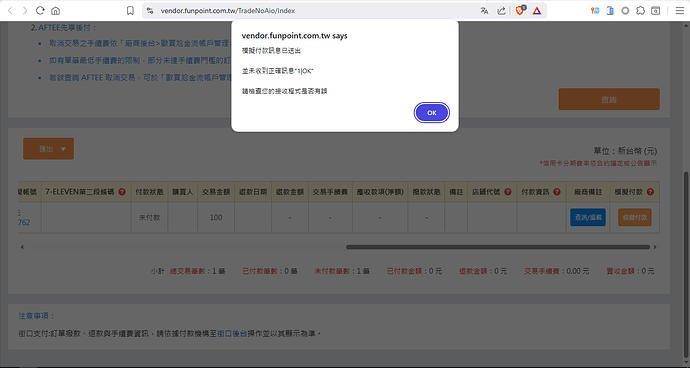Click the 應收款項(淨額) column header
Viewport: 690px width, 368px height.
(380, 192)
